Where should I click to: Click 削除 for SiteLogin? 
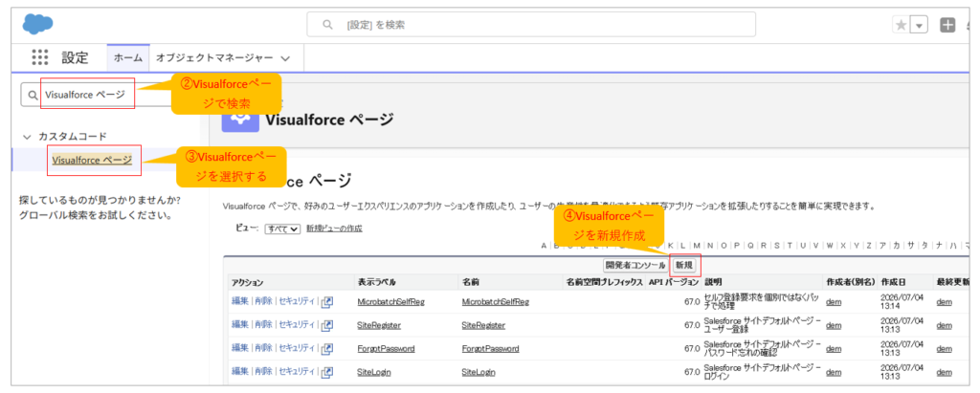tap(263, 372)
